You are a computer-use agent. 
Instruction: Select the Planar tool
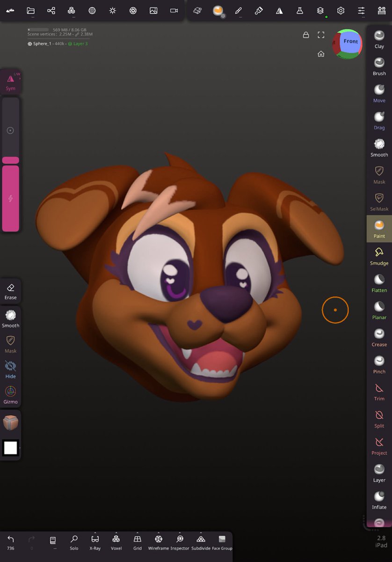click(379, 311)
